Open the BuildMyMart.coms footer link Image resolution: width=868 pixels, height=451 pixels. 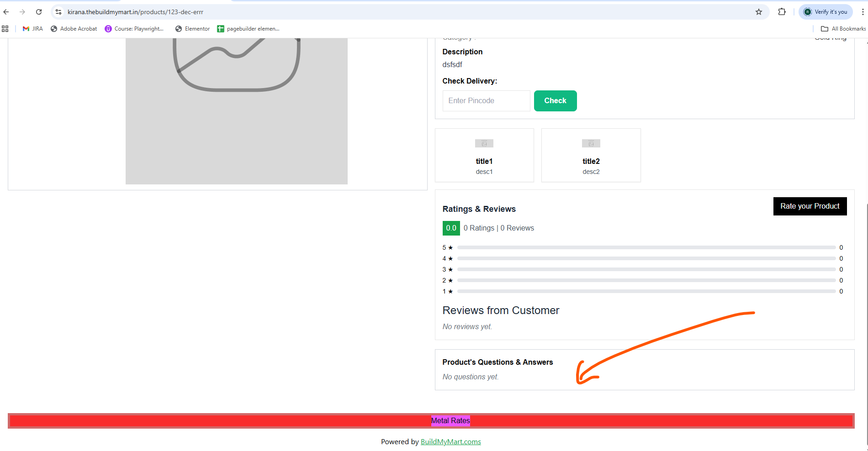450,442
